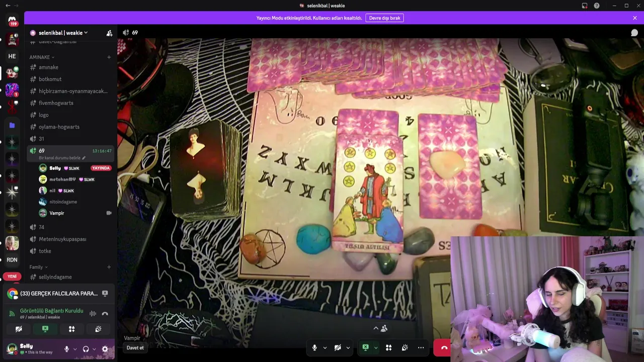Image resolution: width=644 pixels, height=362 pixels.
Task: Dismiss the streamer mode purple banner
Action: 635,18
